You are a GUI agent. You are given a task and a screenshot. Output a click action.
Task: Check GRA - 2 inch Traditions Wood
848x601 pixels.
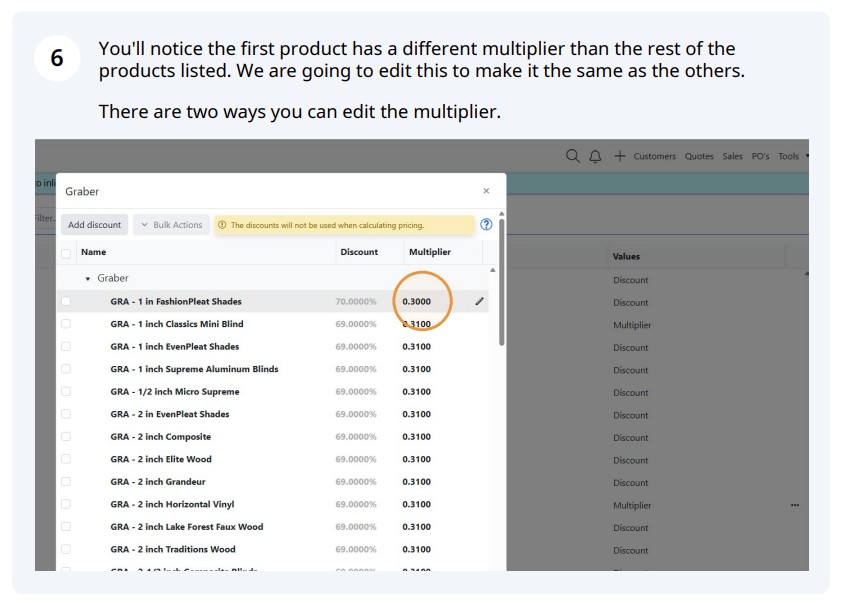tap(66, 549)
